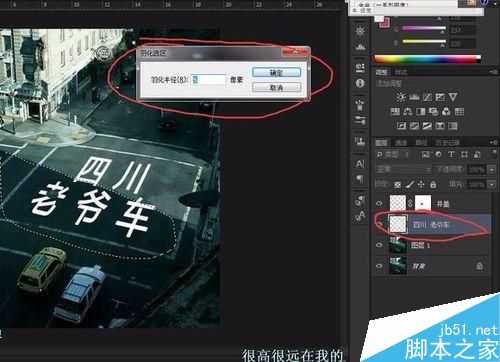Hide the top masked layer
500x362 pixels.
coord(379,203)
